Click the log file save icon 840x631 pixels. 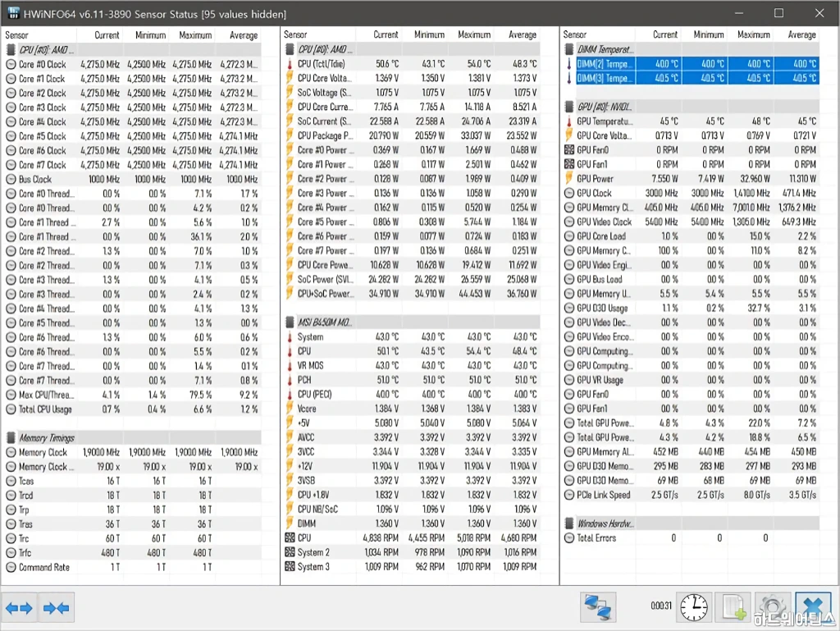[x=731, y=608]
